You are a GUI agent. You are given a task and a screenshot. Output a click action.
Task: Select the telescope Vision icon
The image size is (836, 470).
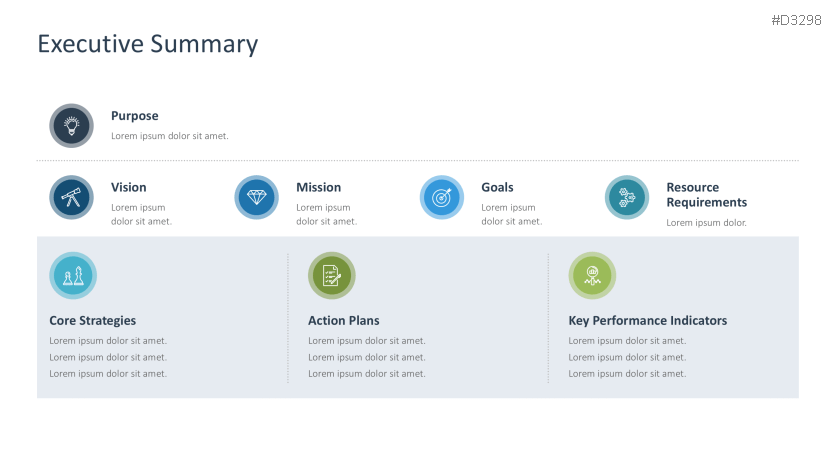(x=71, y=197)
